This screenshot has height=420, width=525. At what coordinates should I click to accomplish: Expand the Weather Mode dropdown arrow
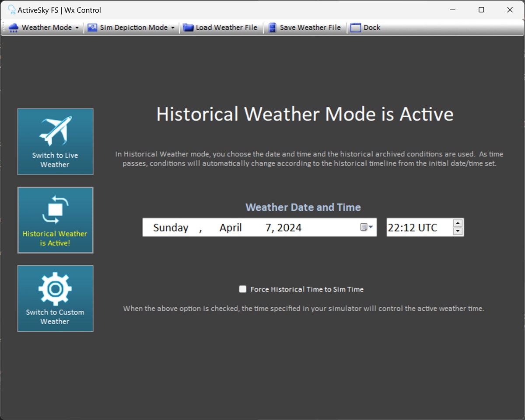[x=77, y=28]
